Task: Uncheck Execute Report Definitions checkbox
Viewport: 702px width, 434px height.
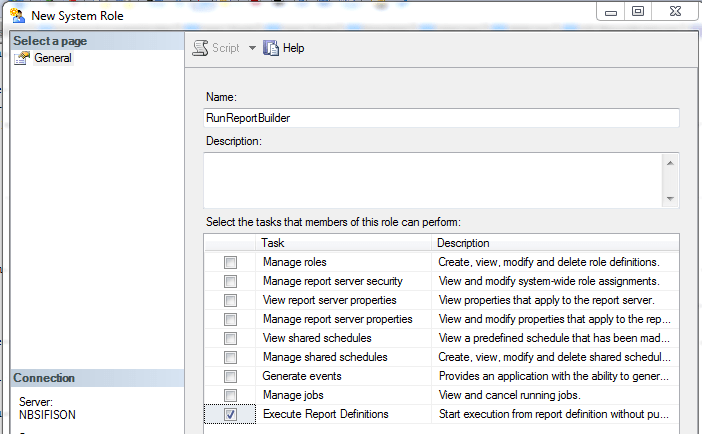Action: [x=231, y=414]
